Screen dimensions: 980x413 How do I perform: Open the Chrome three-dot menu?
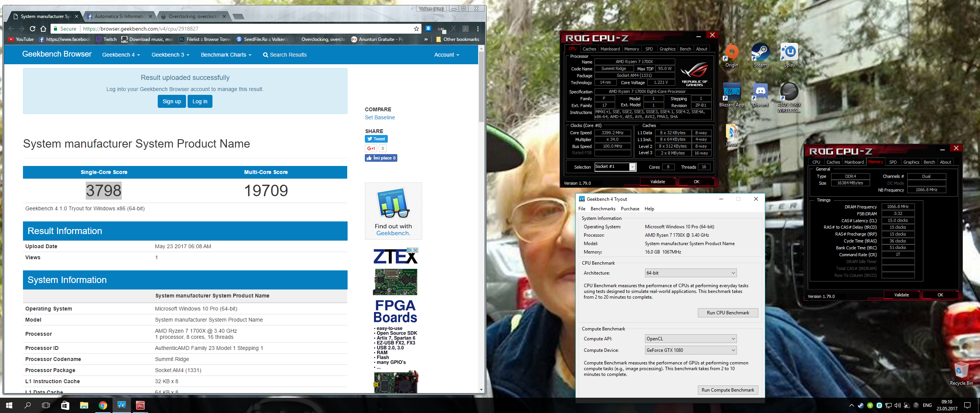pos(478,29)
